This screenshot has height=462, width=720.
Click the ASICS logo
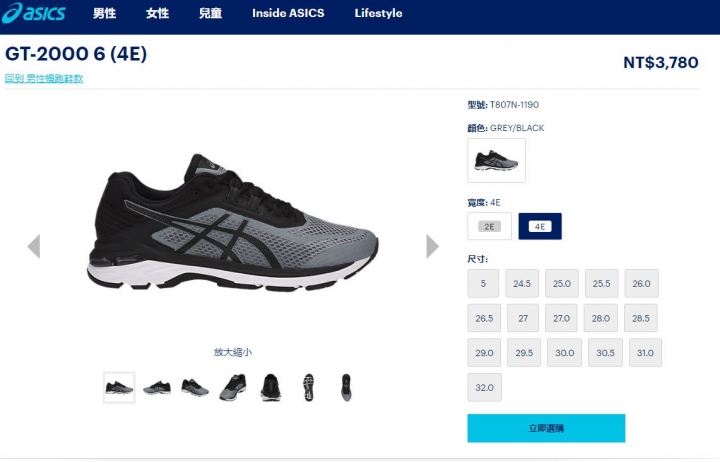pos(34,13)
